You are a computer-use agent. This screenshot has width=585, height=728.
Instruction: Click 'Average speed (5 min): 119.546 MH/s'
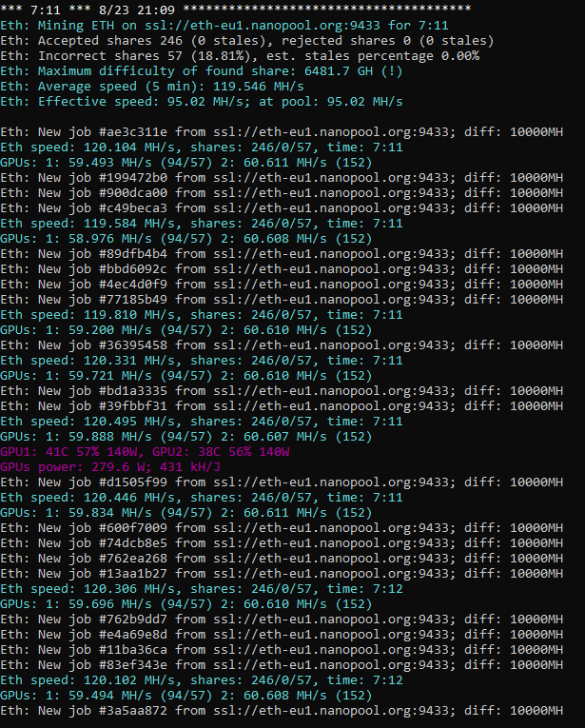tap(152, 87)
